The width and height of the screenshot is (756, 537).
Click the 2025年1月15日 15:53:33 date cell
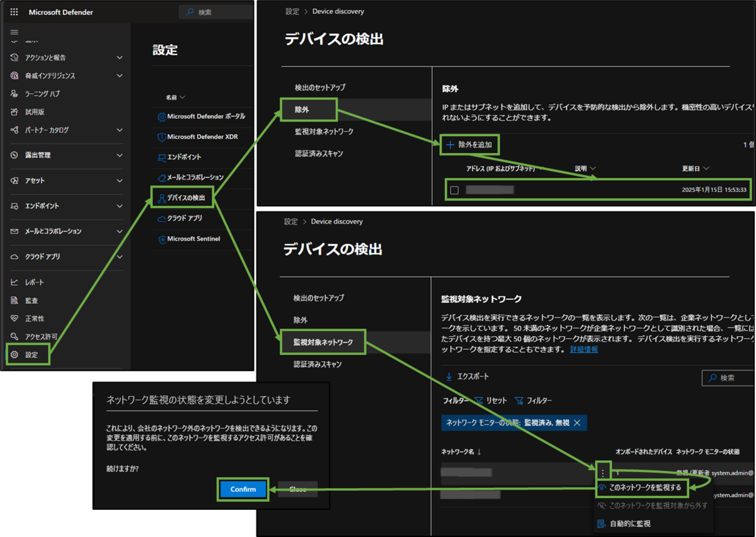pyautogui.click(x=714, y=189)
